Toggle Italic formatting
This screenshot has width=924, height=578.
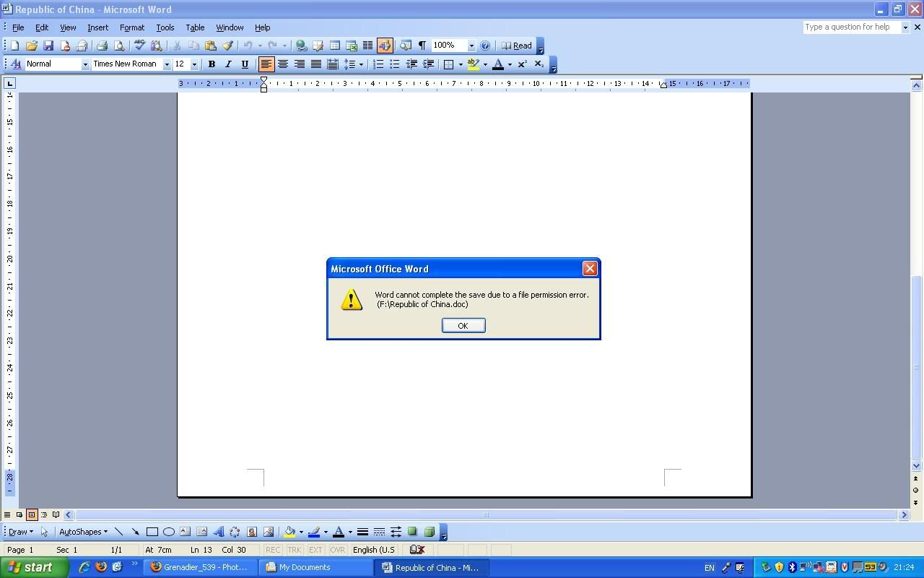228,64
